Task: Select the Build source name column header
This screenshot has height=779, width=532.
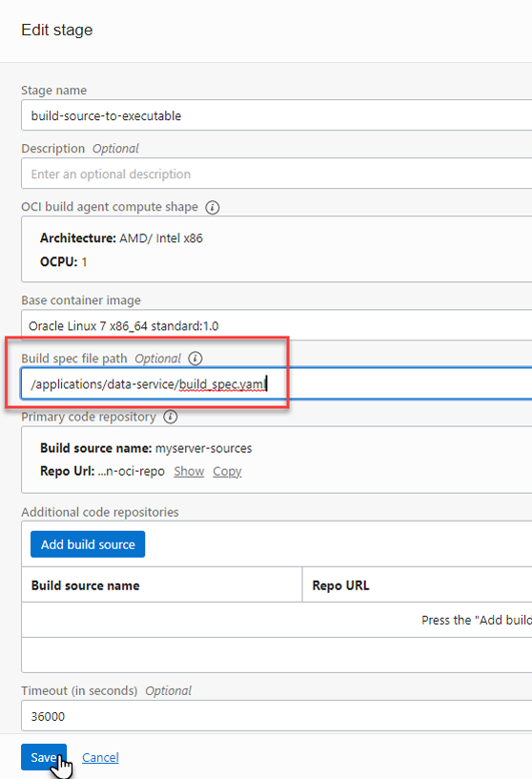Action: pos(161,584)
